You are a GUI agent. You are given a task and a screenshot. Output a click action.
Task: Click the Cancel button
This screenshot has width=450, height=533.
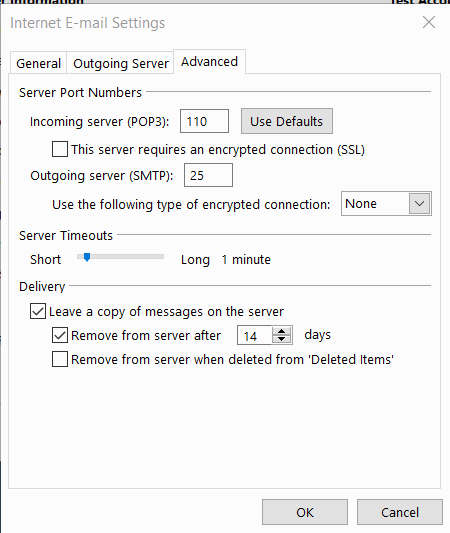point(400,512)
